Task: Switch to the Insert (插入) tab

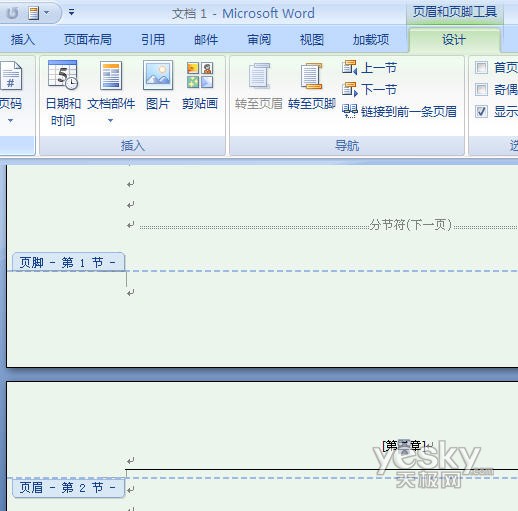Action: 23,40
